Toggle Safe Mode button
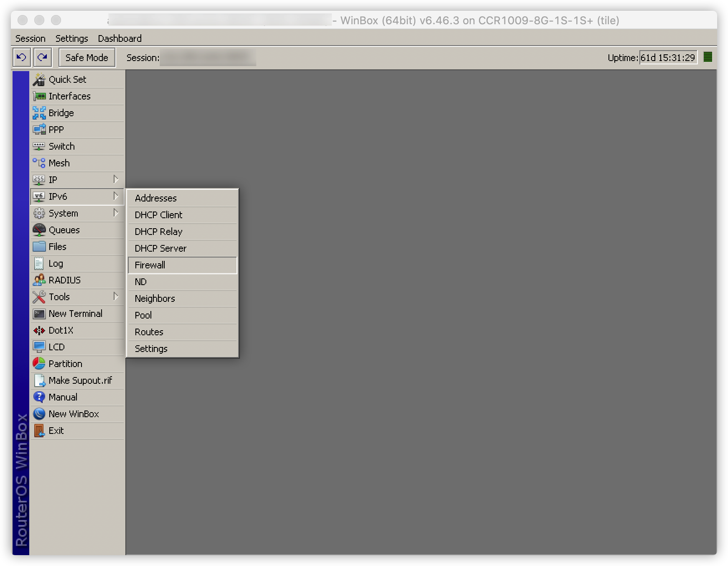Screen dimensions: 728x566 click(x=87, y=57)
